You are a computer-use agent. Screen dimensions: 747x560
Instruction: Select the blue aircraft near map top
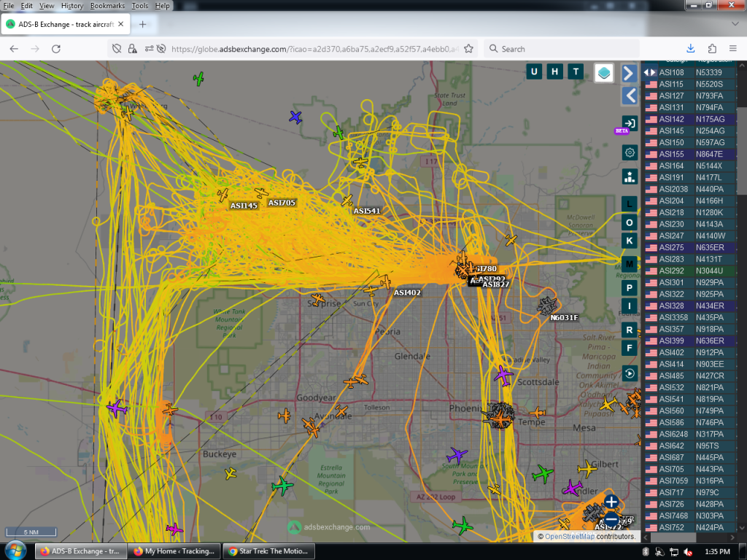pos(295,117)
